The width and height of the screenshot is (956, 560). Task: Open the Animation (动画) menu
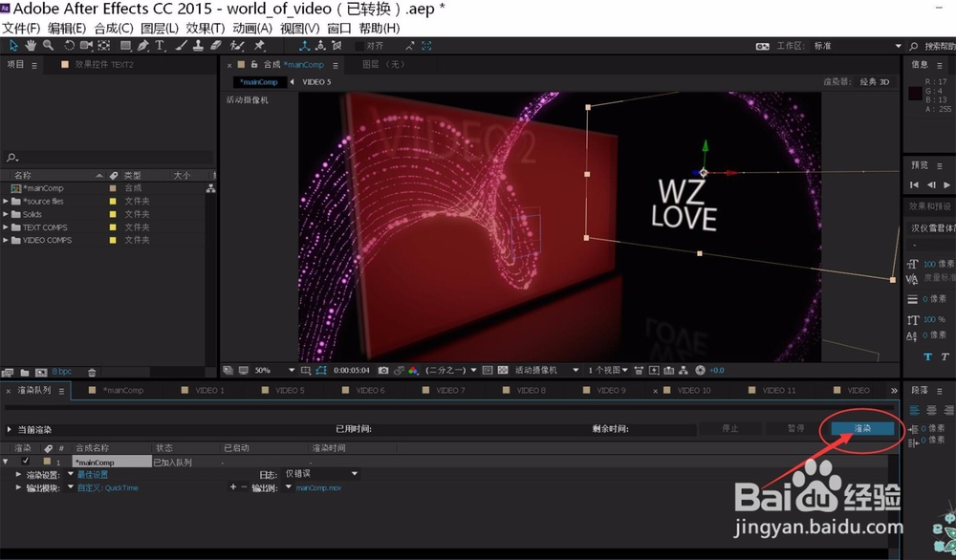point(252,28)
